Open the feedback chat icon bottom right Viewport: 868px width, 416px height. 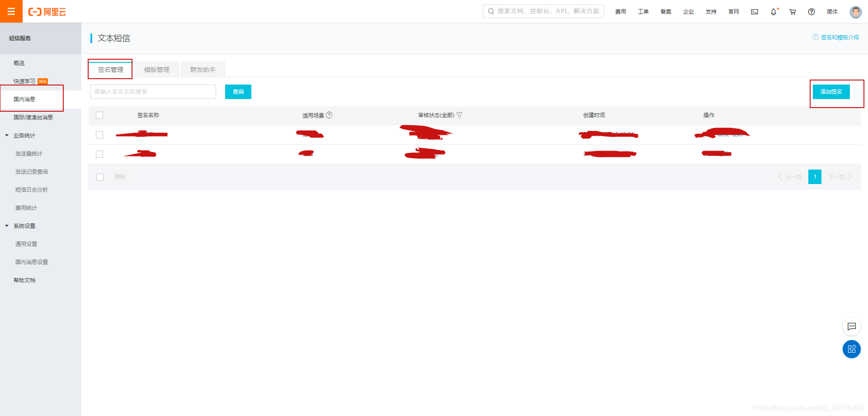tap(852, 326)
